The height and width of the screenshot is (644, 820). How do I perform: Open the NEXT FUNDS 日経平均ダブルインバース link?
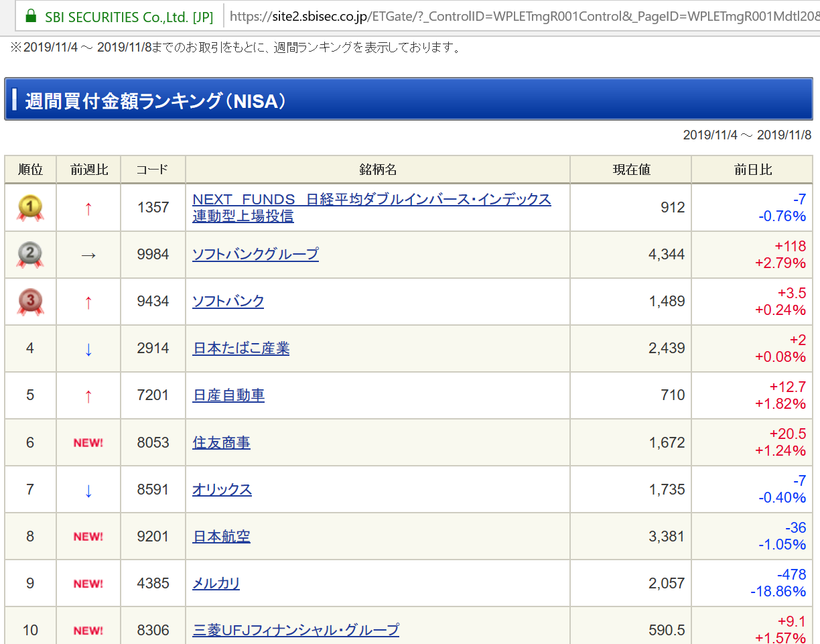[371, 200]
